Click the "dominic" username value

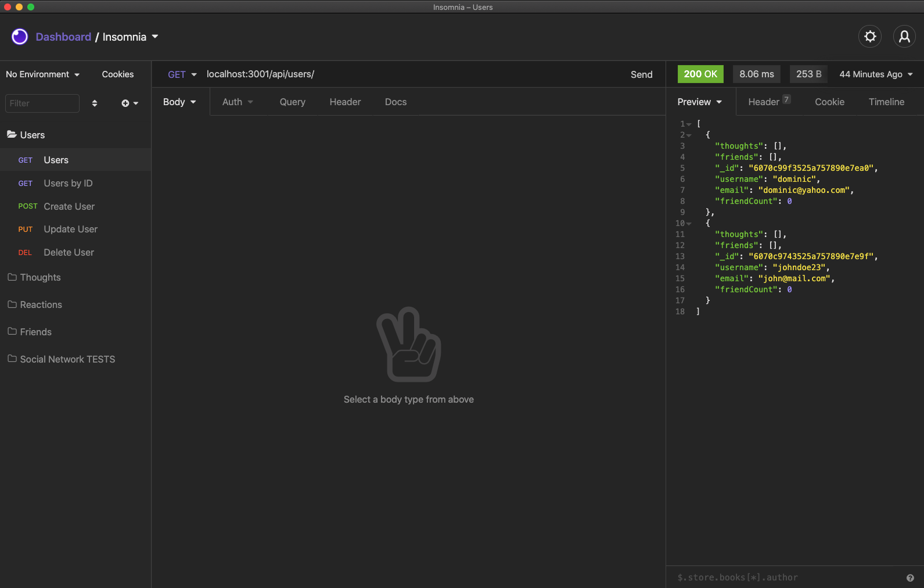[794, 180]
